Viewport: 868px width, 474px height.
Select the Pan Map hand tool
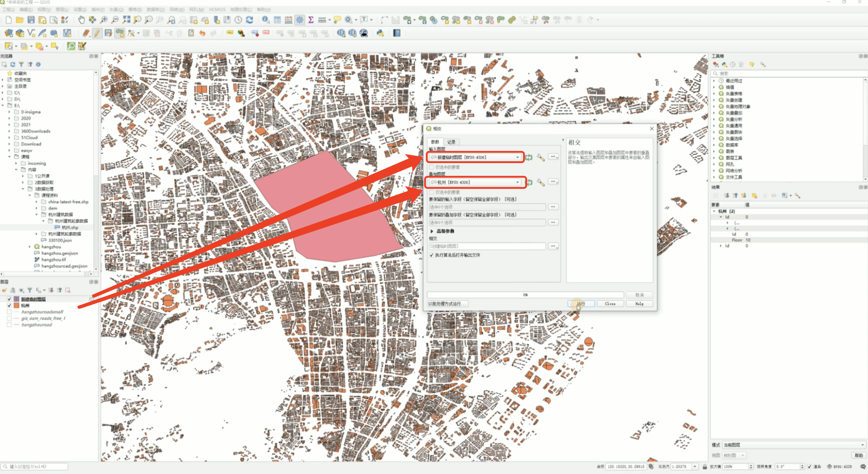pyautogui.click(x=81, y=20)
